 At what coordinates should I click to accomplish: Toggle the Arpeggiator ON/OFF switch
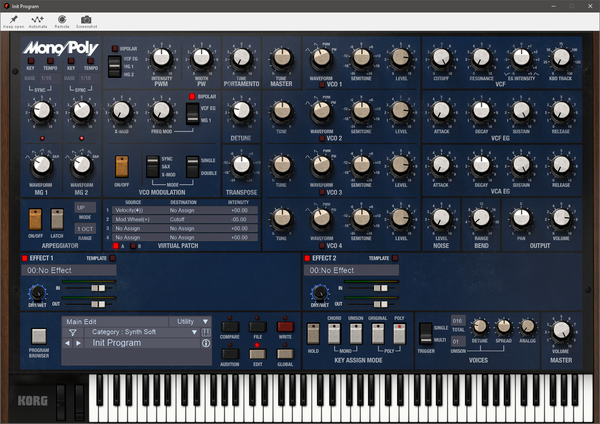pyautogui.click(x=35, y=219)
